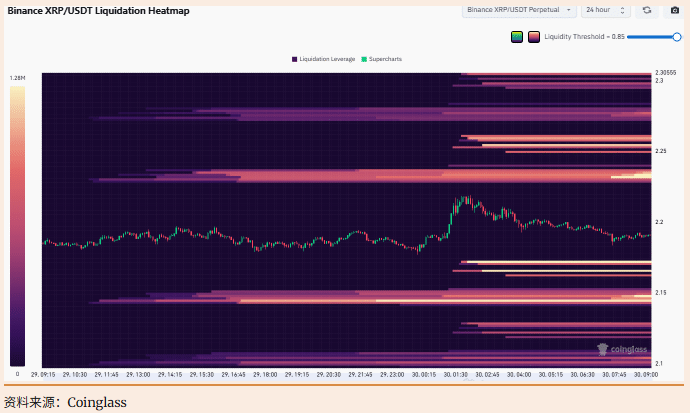This screenshot has height=413, width=690.
Task: Click the 29. 13:00 time axis label
Action: [138, 375]
